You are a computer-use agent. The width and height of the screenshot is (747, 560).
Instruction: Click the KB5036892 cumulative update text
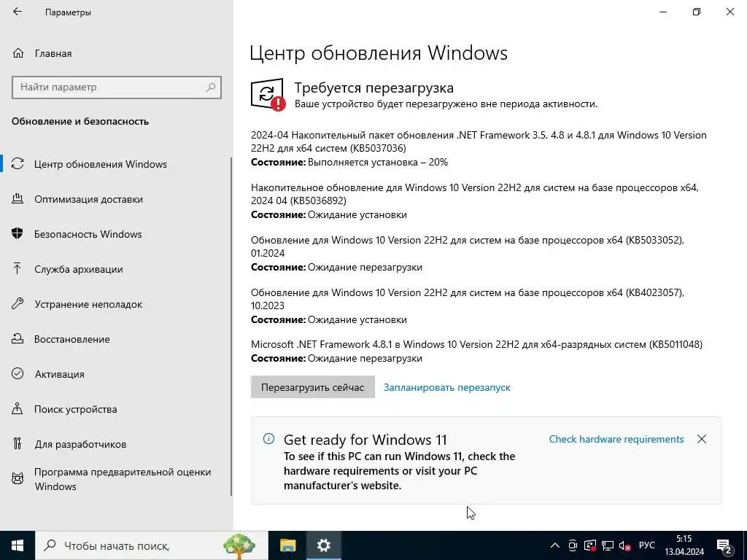point(474,194)
